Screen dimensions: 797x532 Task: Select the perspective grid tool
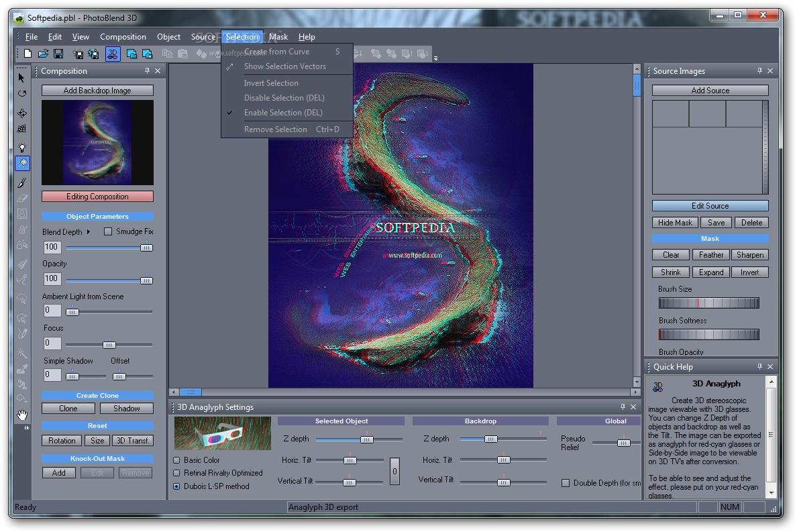pyautogui.click(x=22, y=129)
